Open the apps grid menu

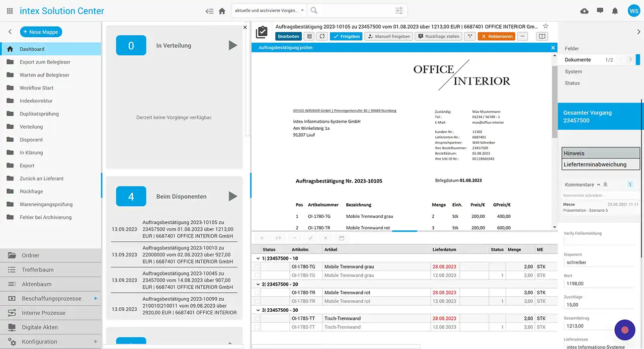click(10, 11)
